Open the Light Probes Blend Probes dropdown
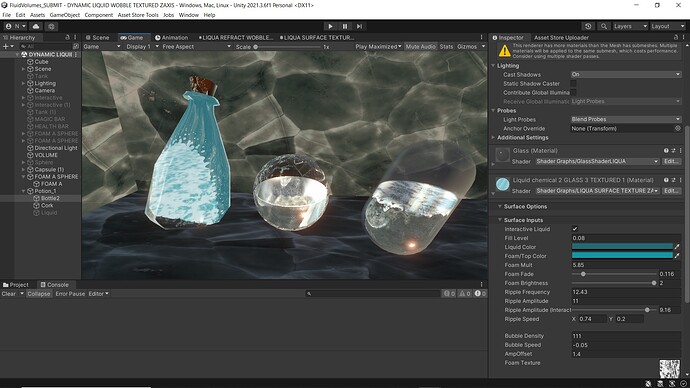690x388 pixels. pyautogui.click(x=626, y=119)
